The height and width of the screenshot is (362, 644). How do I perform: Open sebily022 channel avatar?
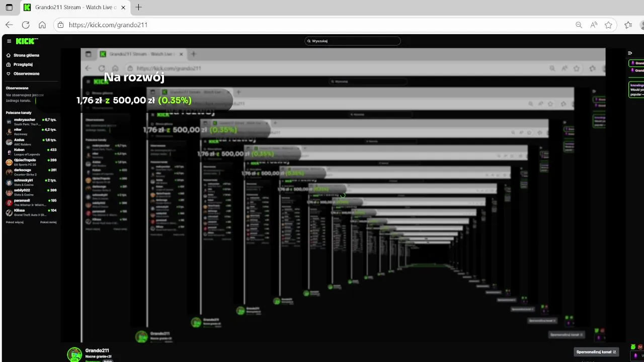[x=9, y=192]
